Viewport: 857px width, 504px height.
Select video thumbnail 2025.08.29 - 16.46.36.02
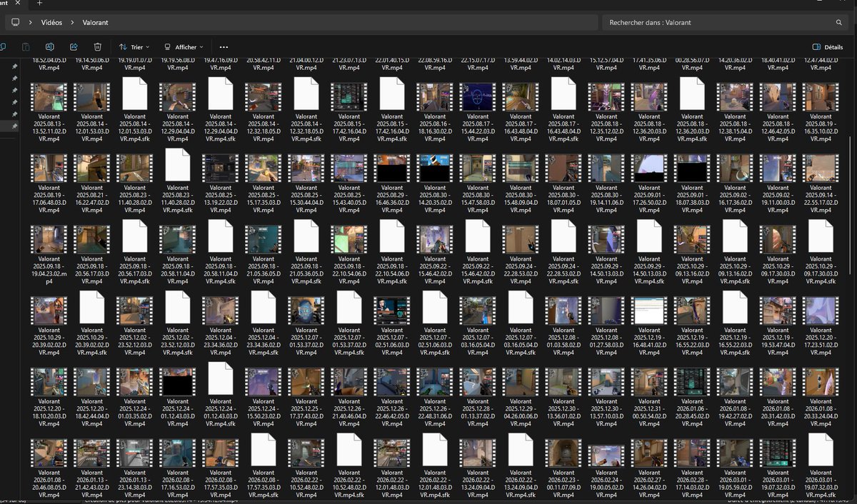392,168
